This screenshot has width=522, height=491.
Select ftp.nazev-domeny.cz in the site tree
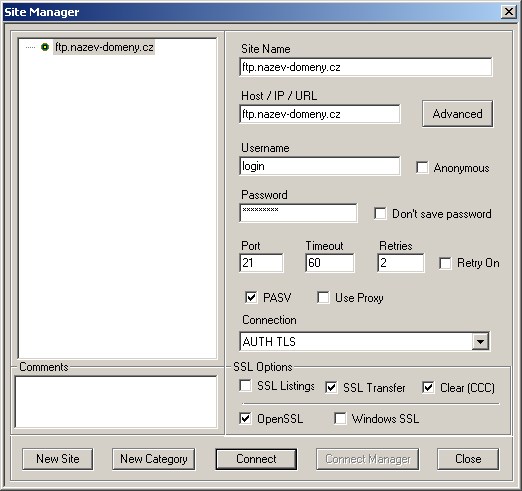[104, 47]
